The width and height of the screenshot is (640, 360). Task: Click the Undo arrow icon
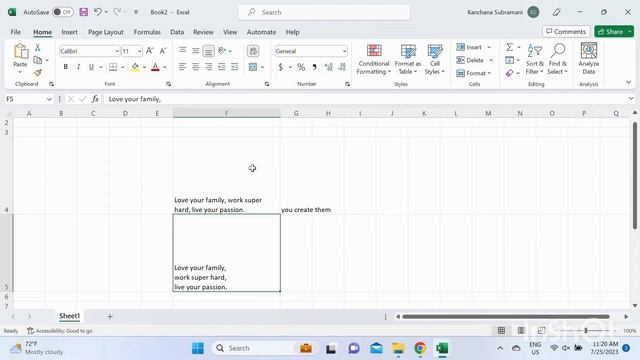pyautogui.click(x=98, y=12)
